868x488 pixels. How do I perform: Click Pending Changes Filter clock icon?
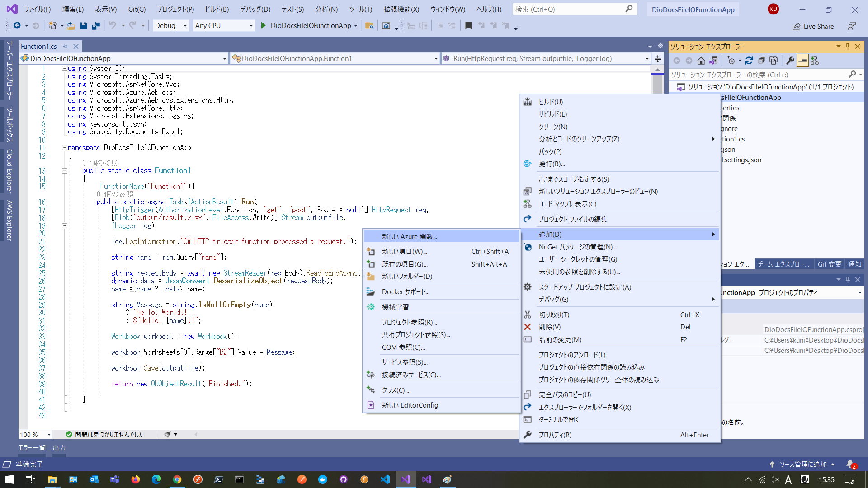click(x=731, y=61)
